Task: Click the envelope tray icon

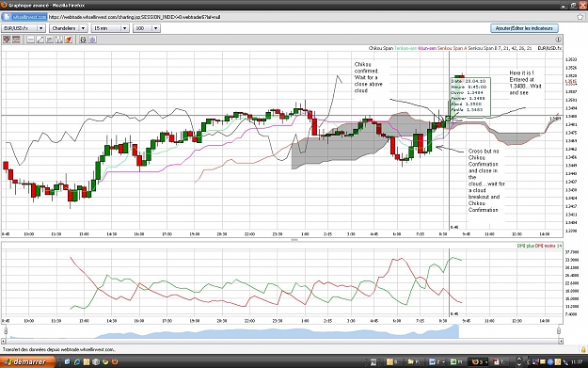Action: pos(543,362)
